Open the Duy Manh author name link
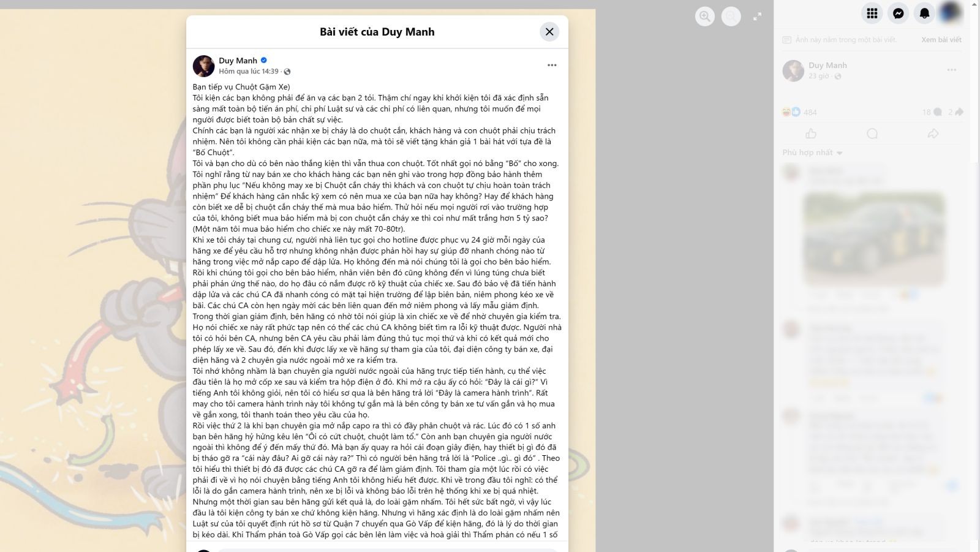Image resolution: width=980 pixels, height=552 pixels. click(238, 60)
